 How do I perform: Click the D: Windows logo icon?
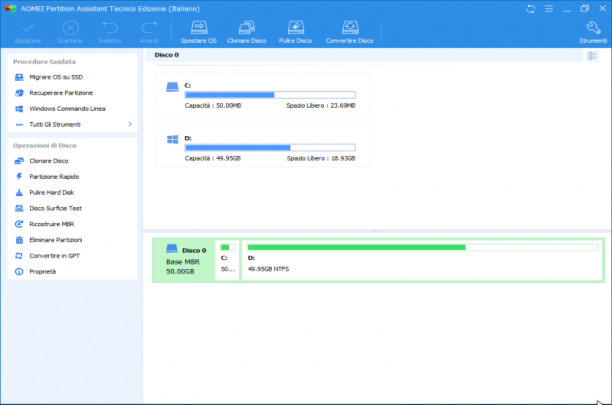173,139
